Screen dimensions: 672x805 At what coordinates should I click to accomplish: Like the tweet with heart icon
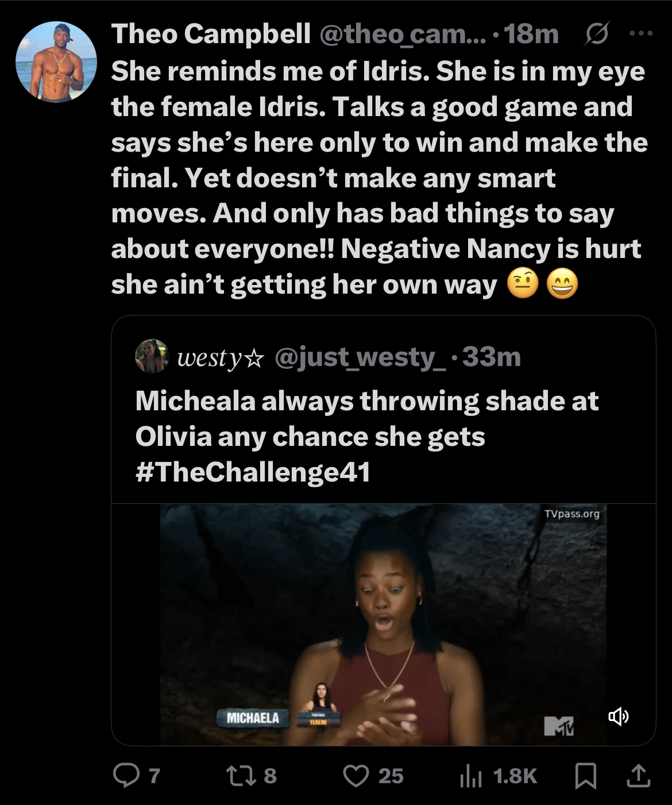pyautogui.click(x=356, y=776)
